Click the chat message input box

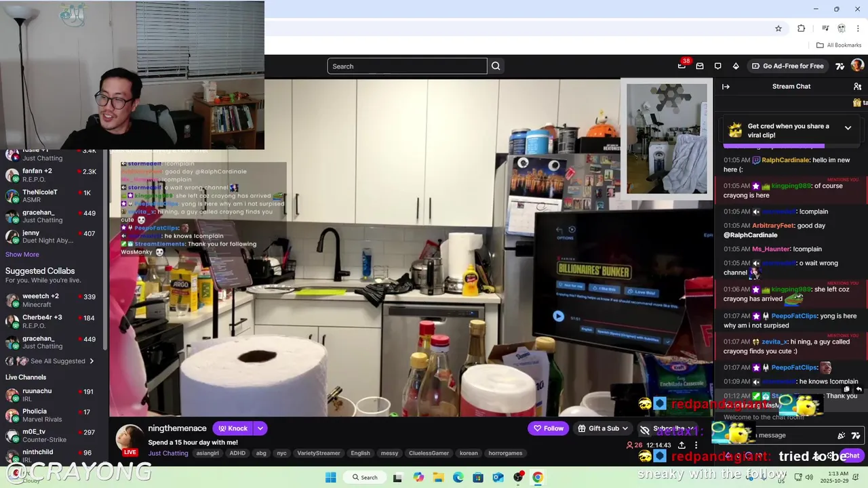pos(790,435)
